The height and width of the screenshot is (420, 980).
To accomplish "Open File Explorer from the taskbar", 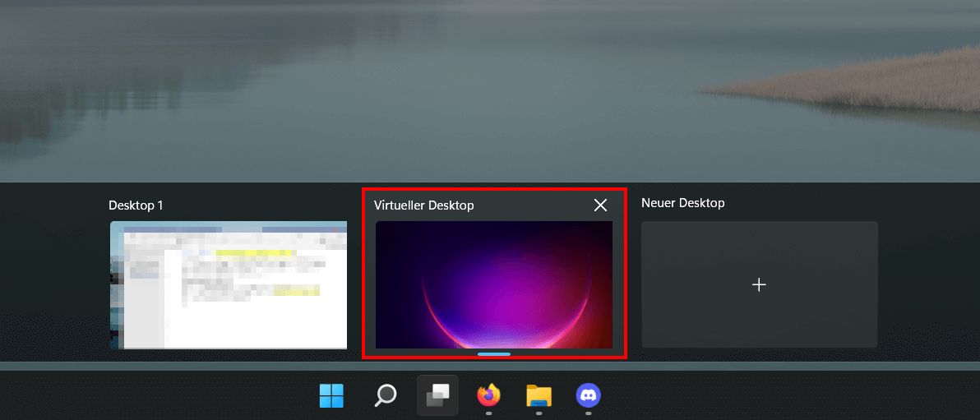I will point(539,395).
